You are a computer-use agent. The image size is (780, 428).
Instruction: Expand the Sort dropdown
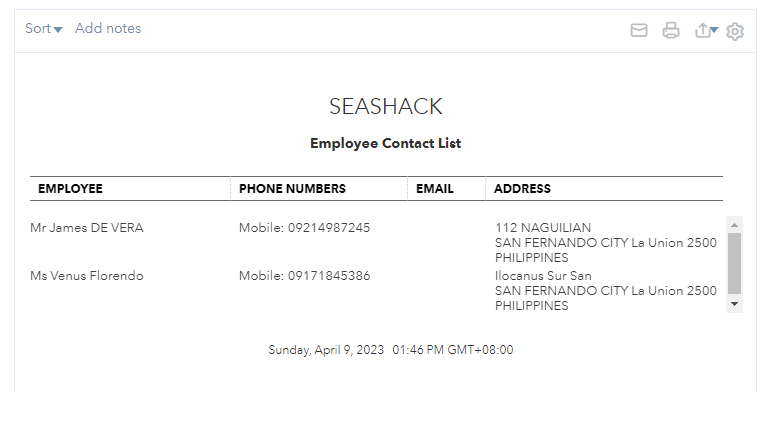[44, 29]
